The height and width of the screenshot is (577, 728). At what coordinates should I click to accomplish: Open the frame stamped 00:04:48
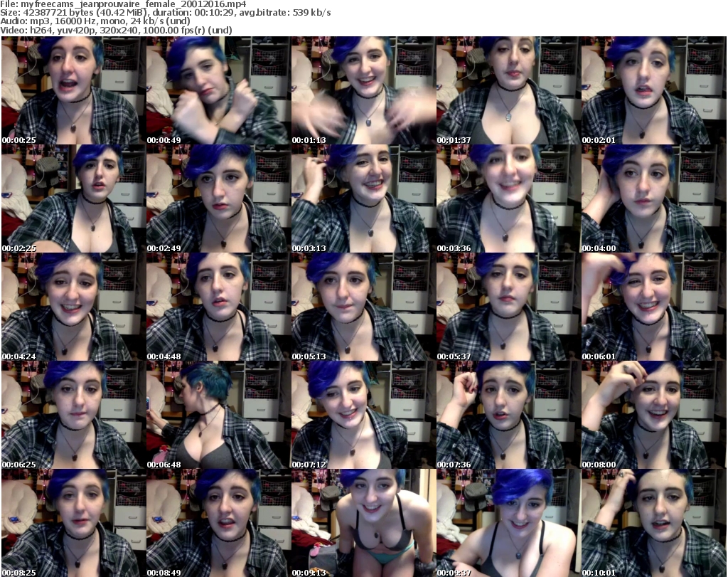point(218,307)
